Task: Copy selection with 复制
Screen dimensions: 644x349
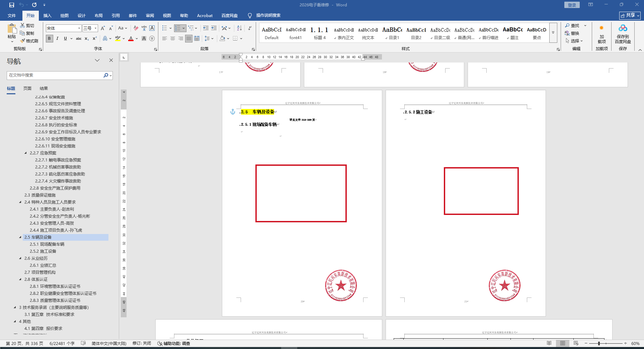Action: (27, 33)
